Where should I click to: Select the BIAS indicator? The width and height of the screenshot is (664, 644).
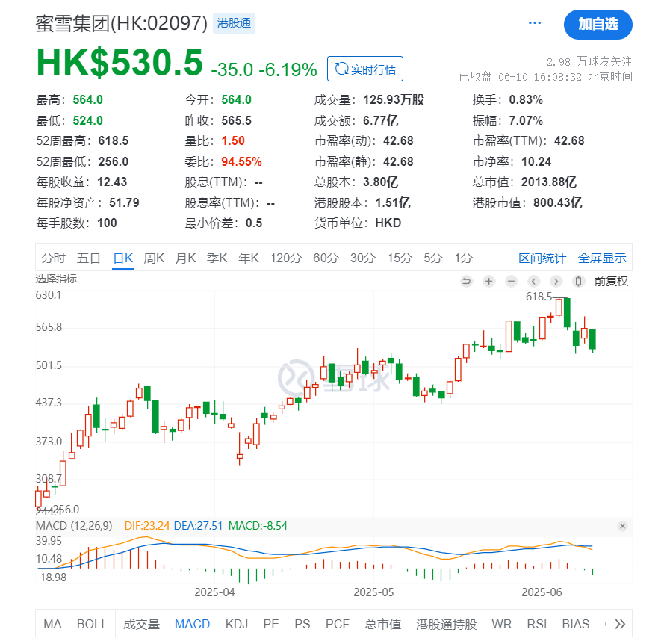(576, 624)
